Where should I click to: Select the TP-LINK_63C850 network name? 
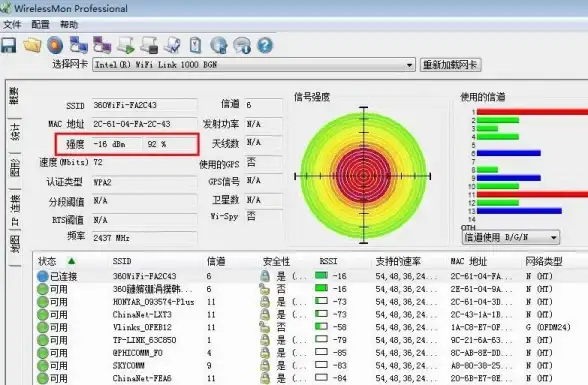pos(144,340)
